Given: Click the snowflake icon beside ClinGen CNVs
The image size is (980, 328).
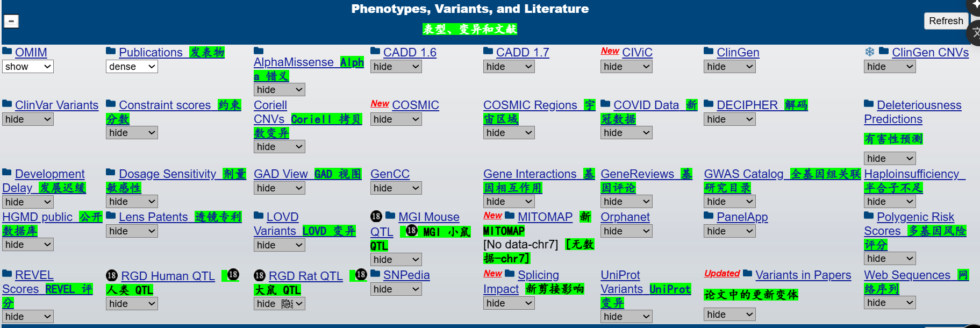Looking at the screenshot, I should coord(869,52).
